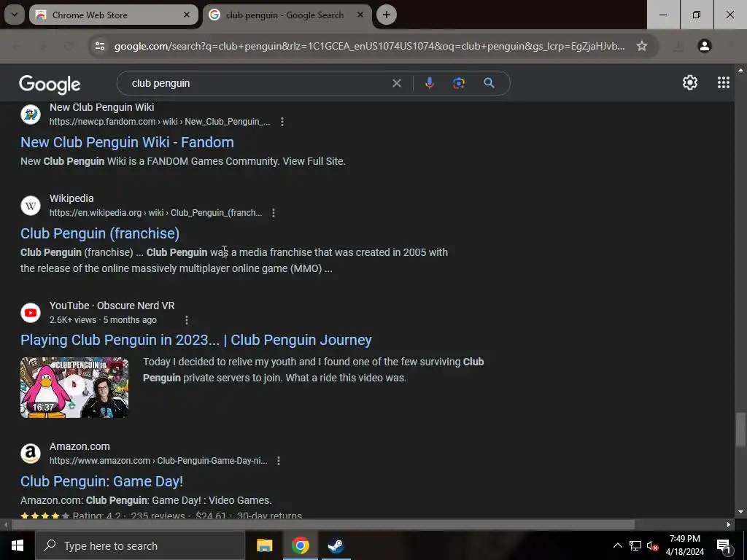
Task: Start voice search with microphone icon
Action: click(x=429, y=83)
